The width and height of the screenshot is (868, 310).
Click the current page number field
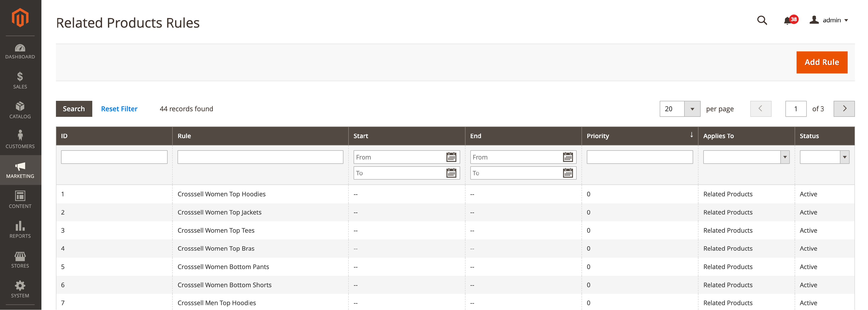796,109
